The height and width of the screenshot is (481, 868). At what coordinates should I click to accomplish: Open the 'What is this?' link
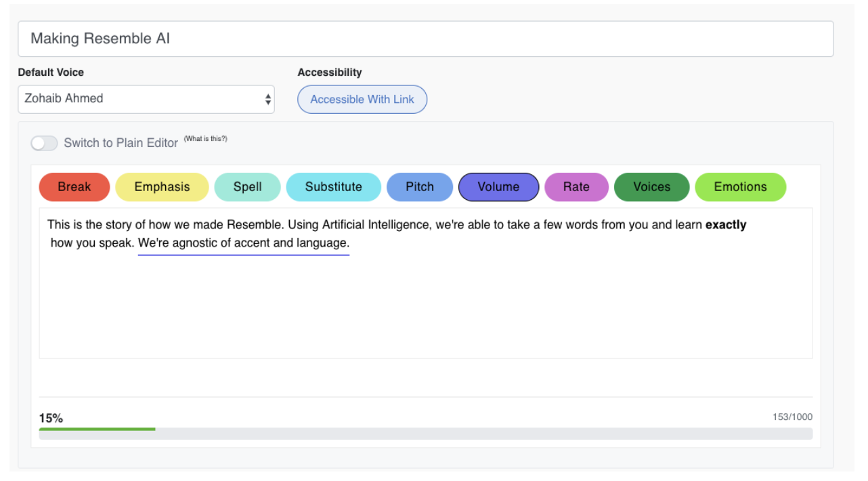coord(205,139)
